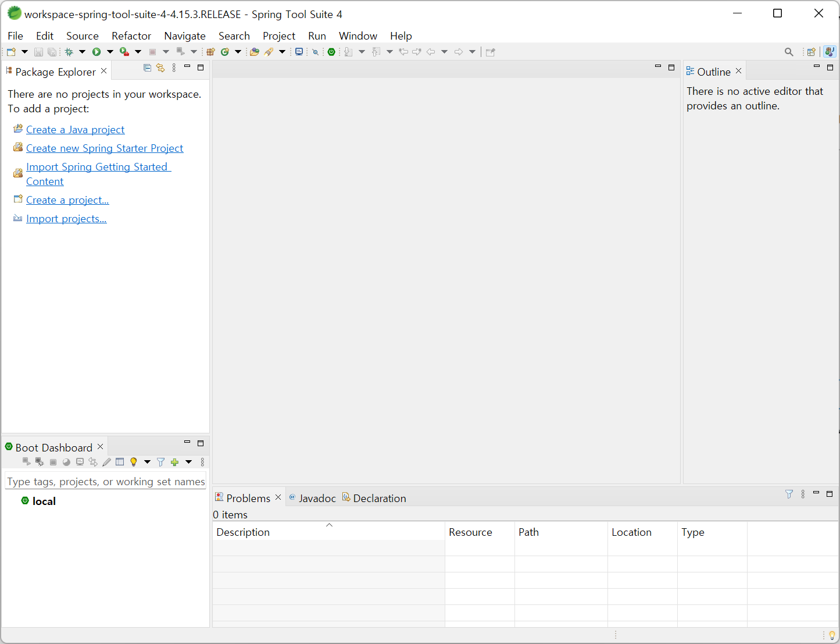Click the Resource column header
Screen dimensions: 840x644
pyautogui.click(x=480, y=532)
